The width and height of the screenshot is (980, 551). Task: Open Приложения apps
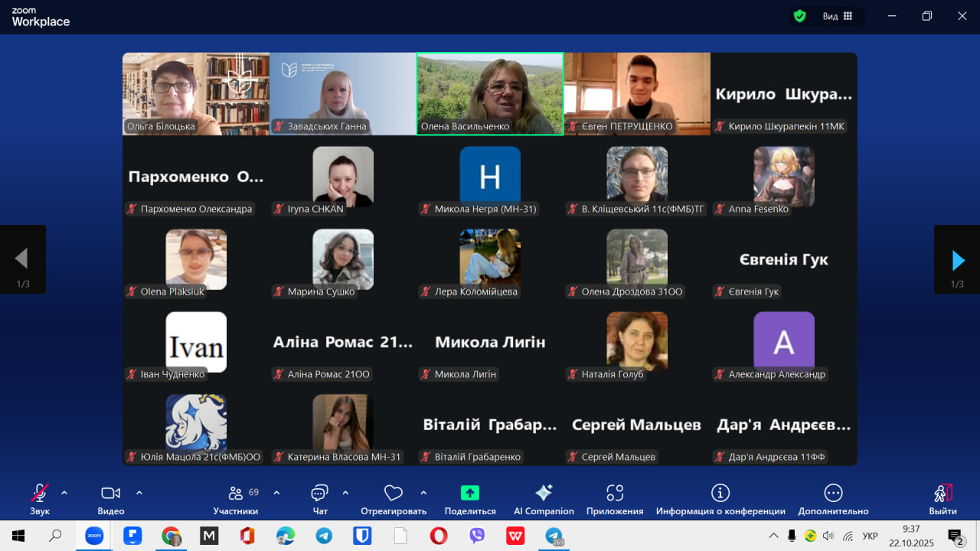tap(615, 499)
